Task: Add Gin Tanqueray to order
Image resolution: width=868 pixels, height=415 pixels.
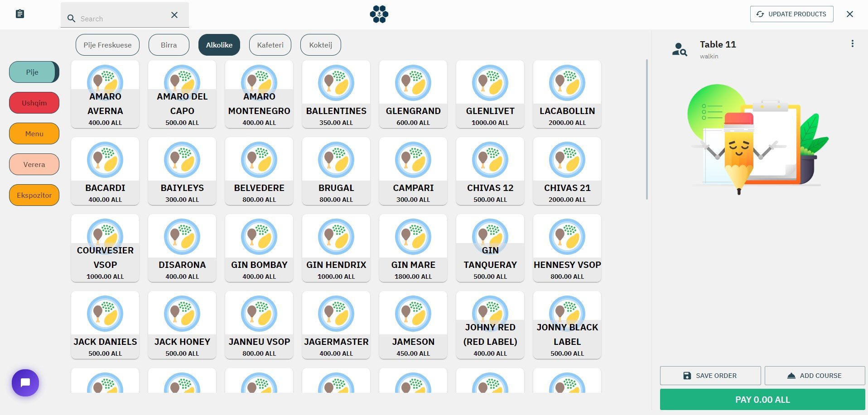Action: pos(490,248)
